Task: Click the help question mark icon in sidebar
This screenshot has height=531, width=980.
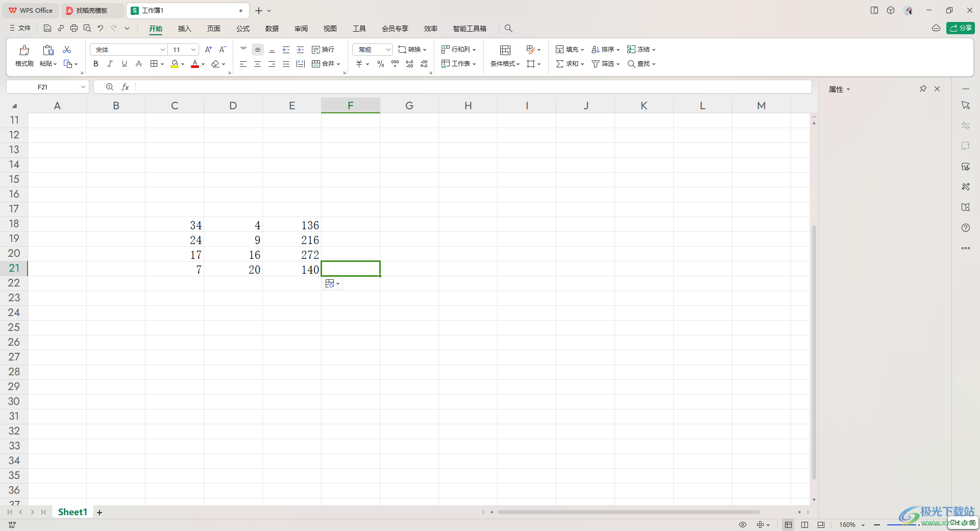Action: pos(966,228)
